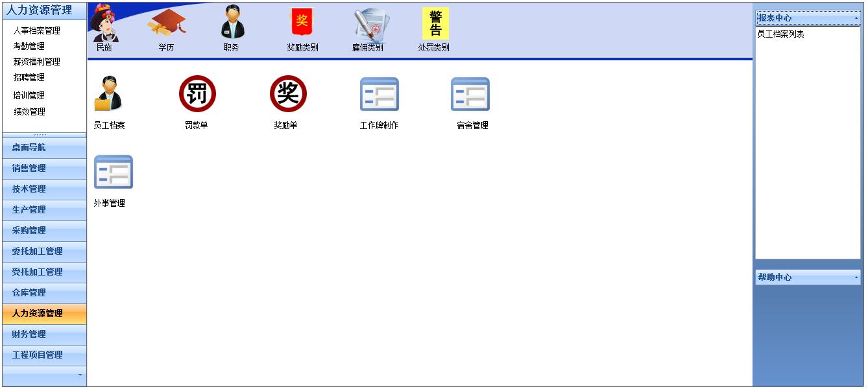This screenshot has height=389, width=868.
Task: Expand more modules arrow at sidebar bottom
Action: (x=80, y=375)
